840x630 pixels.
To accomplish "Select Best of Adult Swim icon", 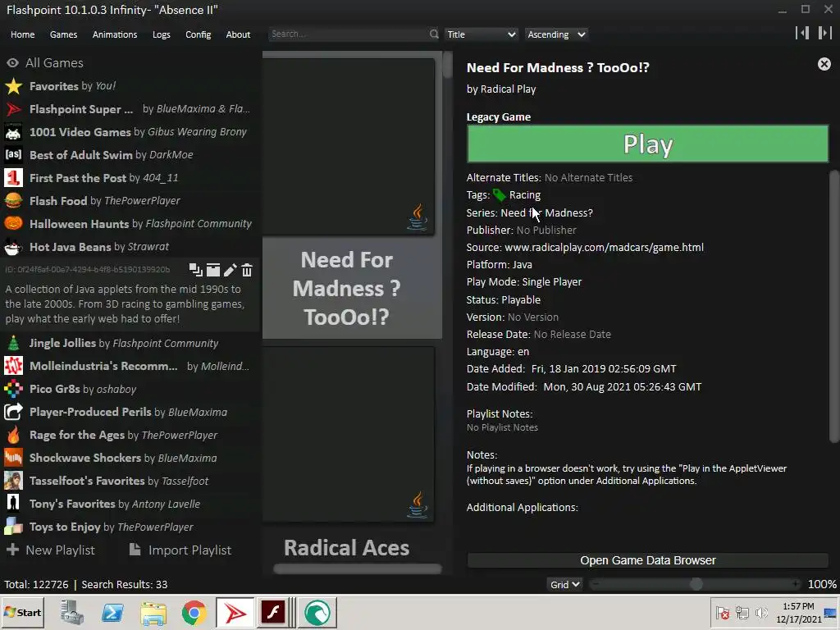I will pos(13,155).
